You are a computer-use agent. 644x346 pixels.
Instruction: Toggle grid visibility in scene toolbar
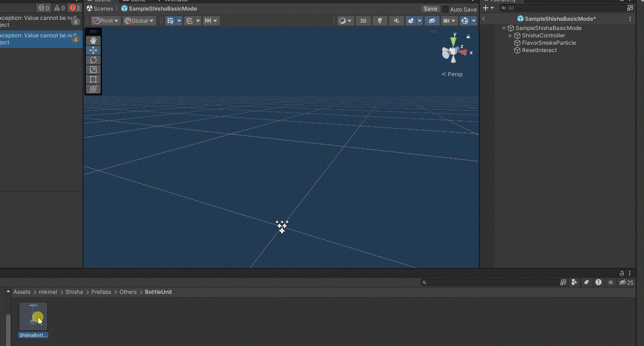[x=170, y=21]
